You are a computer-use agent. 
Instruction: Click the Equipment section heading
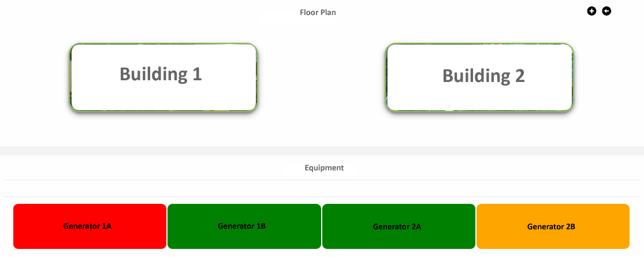pyautogui.click(x=324, y=167)
